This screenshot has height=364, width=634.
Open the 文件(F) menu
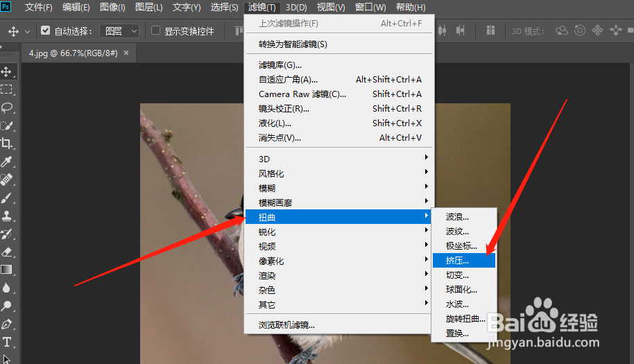(x=38, y=7)
